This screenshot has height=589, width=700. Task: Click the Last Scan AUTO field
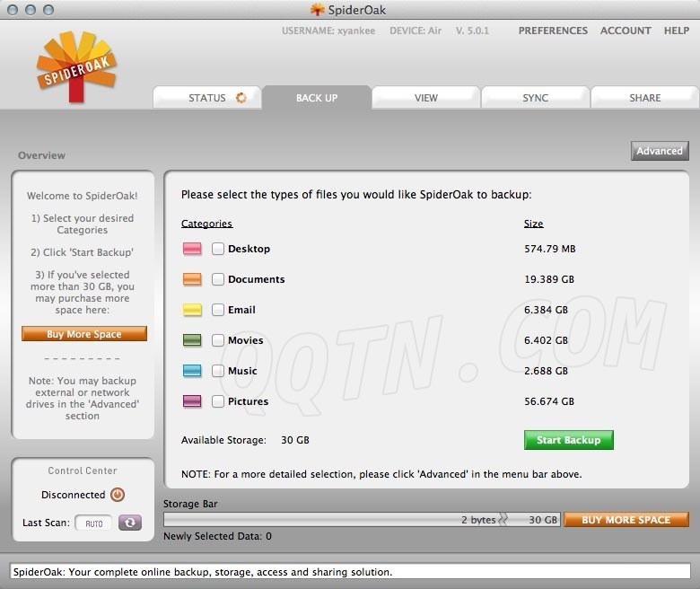(x=93, y=523)
